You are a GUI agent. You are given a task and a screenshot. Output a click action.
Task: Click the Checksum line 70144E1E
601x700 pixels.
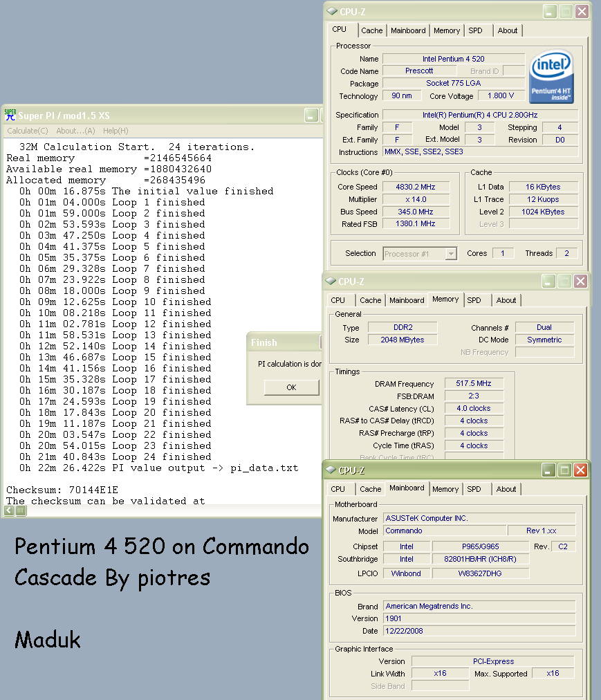[x=62, y=490]
